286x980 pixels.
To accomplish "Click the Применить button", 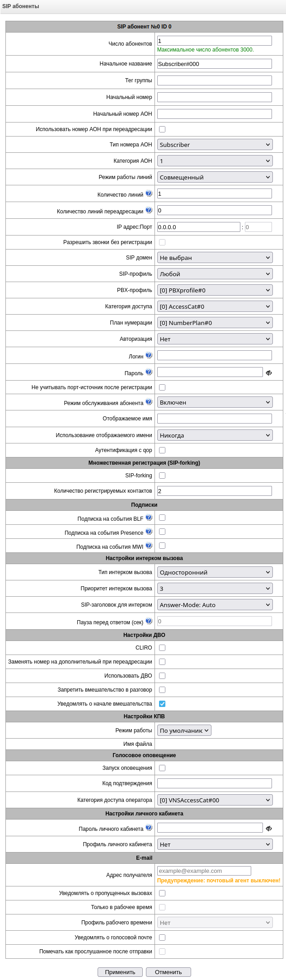I will coord(120,972).
